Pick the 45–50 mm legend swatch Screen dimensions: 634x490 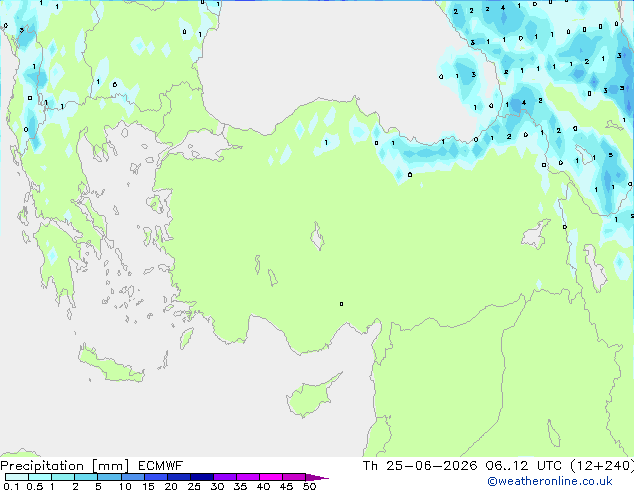point(294,477)
